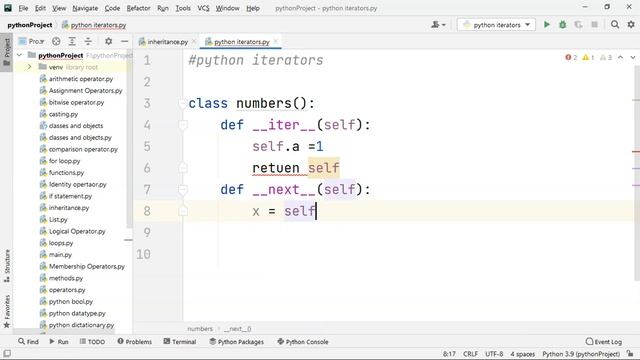Open the TODO tool window
This screenshot has height=360, width=640.
click(x=92, y=342)
